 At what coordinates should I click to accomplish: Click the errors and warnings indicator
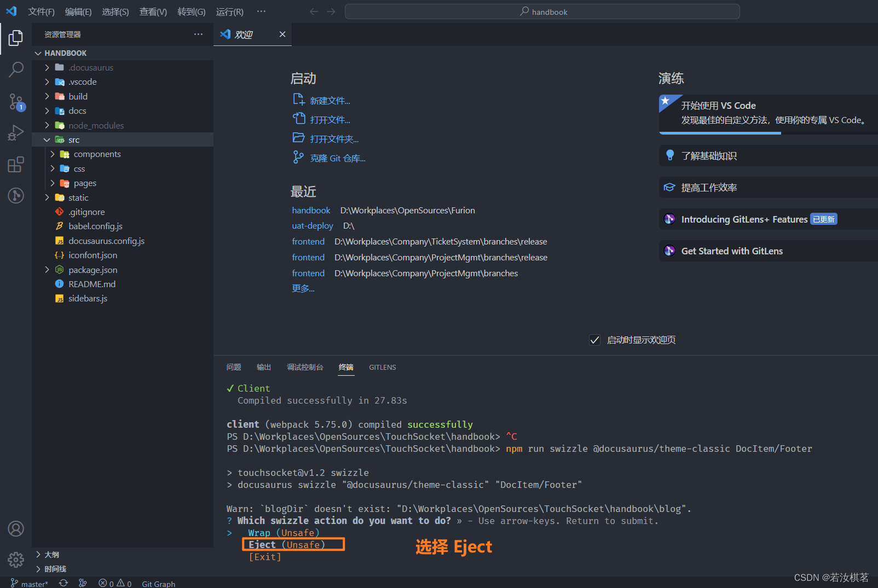pos(114,583)
